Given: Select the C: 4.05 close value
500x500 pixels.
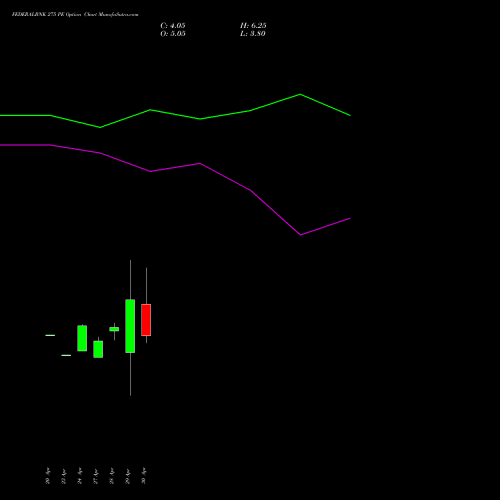Looking at the screenshot, I should tap(173, 26).
